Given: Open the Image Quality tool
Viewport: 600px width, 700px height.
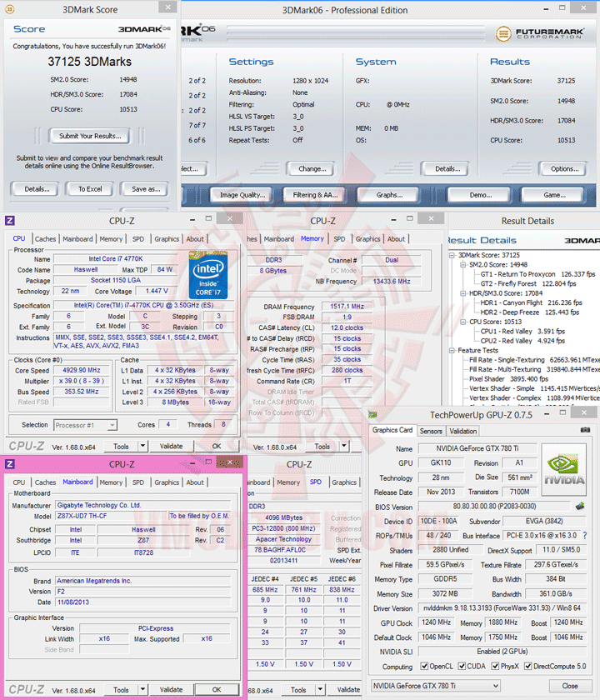Looking at the screenshot, I should pyautogui.click(x=242, y=195).
